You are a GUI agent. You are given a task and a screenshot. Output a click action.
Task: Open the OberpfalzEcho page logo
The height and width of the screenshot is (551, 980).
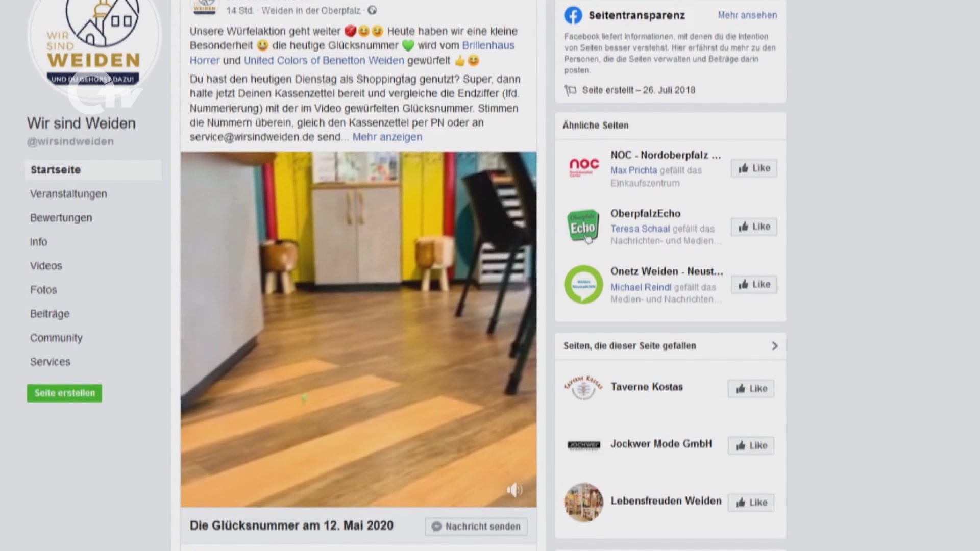pos(583,227)
